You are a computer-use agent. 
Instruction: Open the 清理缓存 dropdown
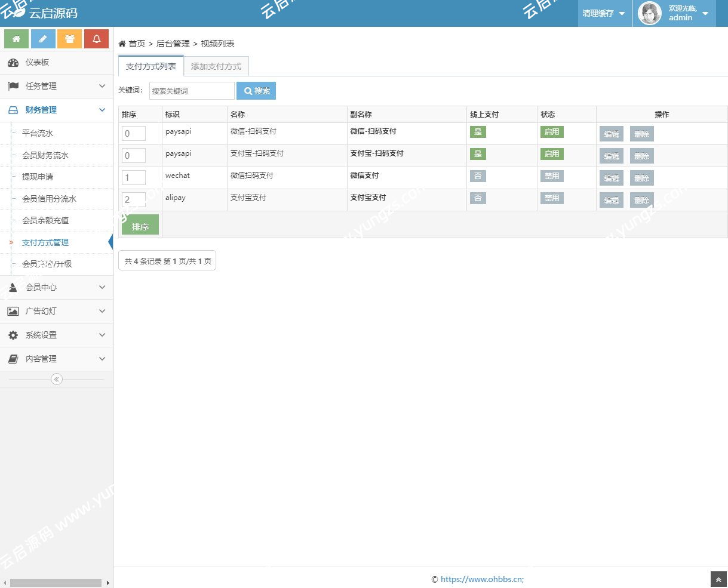point(604,13)
